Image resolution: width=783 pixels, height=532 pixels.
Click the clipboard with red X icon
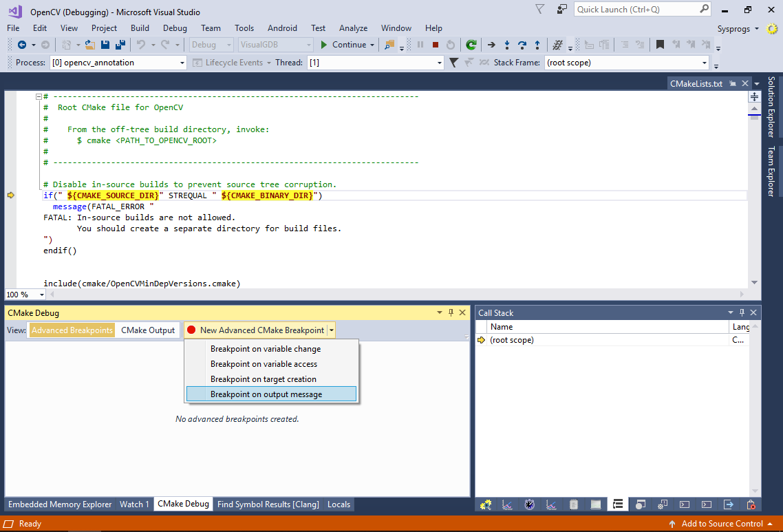(x=751, y=504)
